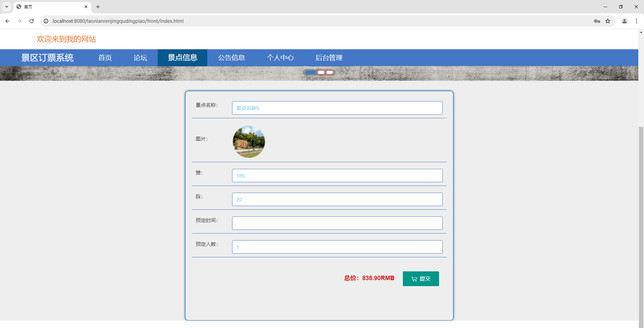Click the 预定人数 input field

pos(337,247)
